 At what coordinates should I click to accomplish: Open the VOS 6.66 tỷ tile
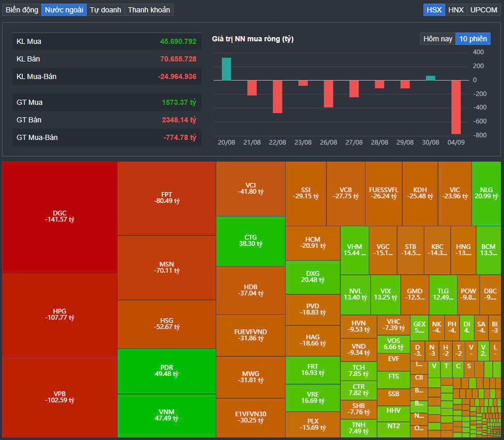click(x=393, y=344)
